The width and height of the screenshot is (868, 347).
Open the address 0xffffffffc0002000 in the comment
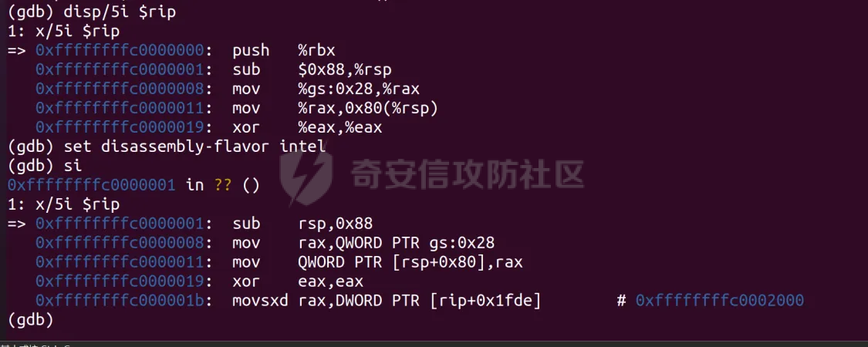pyautogui.click(x=720, y=301)
